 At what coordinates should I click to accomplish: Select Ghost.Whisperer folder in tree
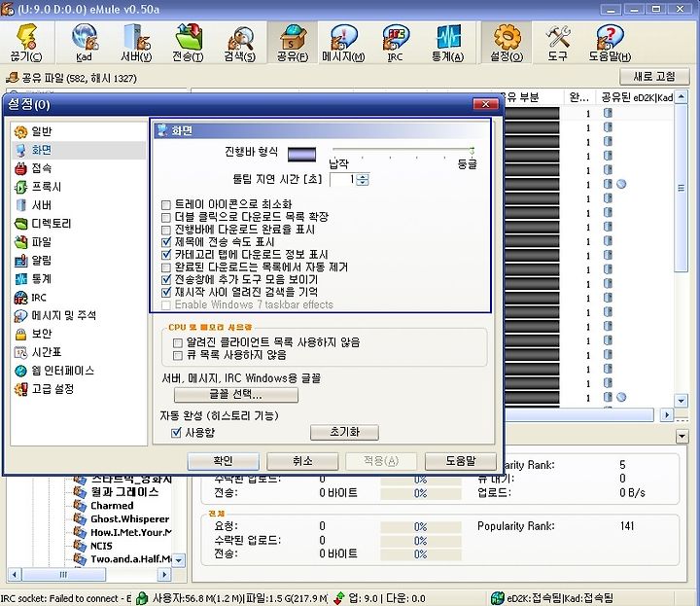pyautogui.click(x=129, y=518)
